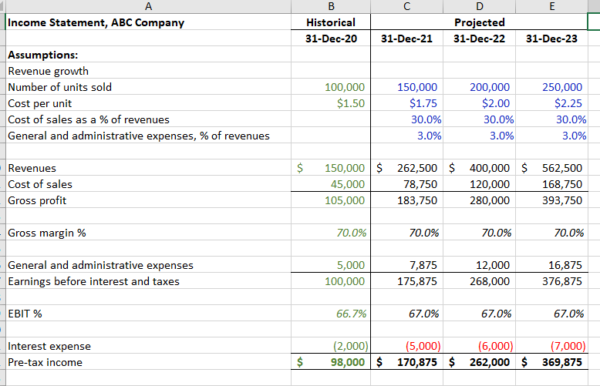Select units sold value 200,000
Viewport: 600px width, 386px height.
(x=479, y=87)
